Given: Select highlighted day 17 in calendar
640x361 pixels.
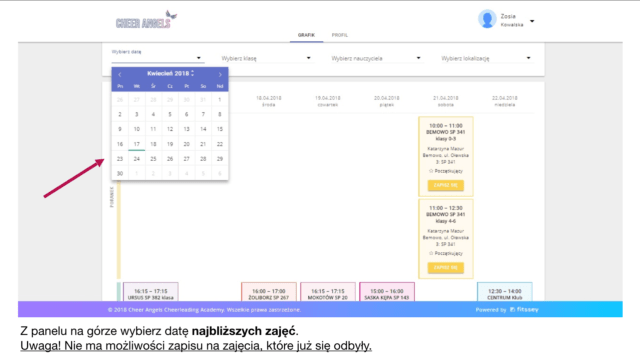Looking at the screenshot, I should pyautogui.click(x=137, y=144).
